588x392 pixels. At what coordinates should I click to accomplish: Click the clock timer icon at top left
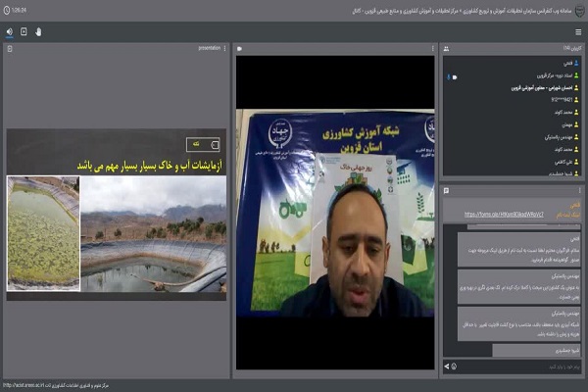click(x=7, y=10)
